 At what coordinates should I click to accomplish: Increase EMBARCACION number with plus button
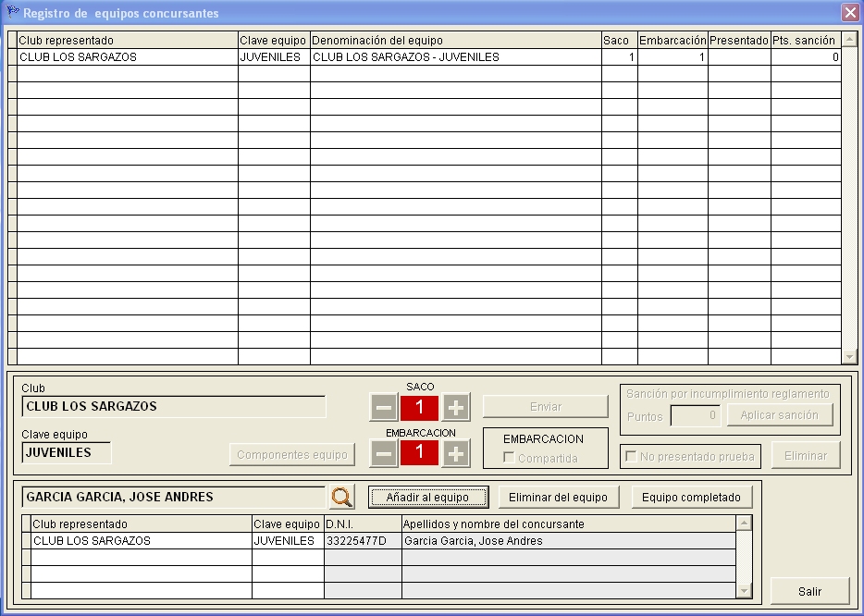click(456, 453)
